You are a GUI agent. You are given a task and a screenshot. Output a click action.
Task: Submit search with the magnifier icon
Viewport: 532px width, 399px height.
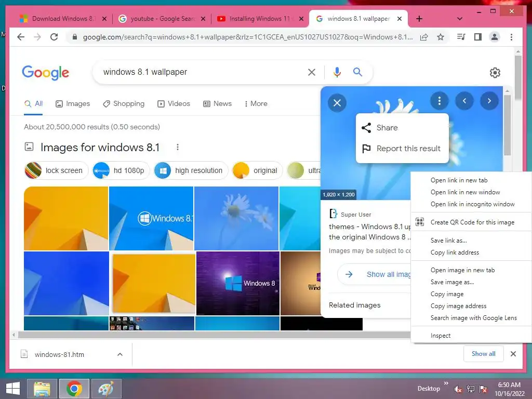(x=357, y=72)
